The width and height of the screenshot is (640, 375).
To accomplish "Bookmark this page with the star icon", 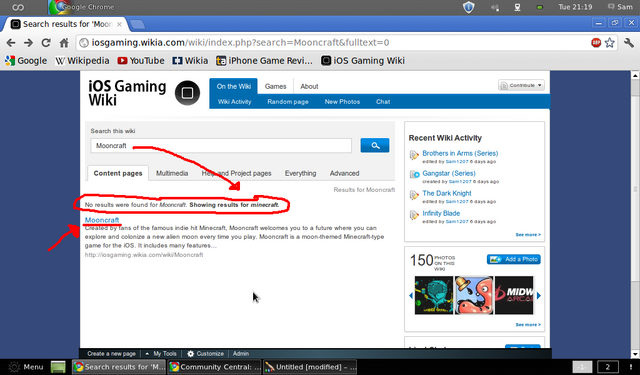I will click(x=609, y=42).
